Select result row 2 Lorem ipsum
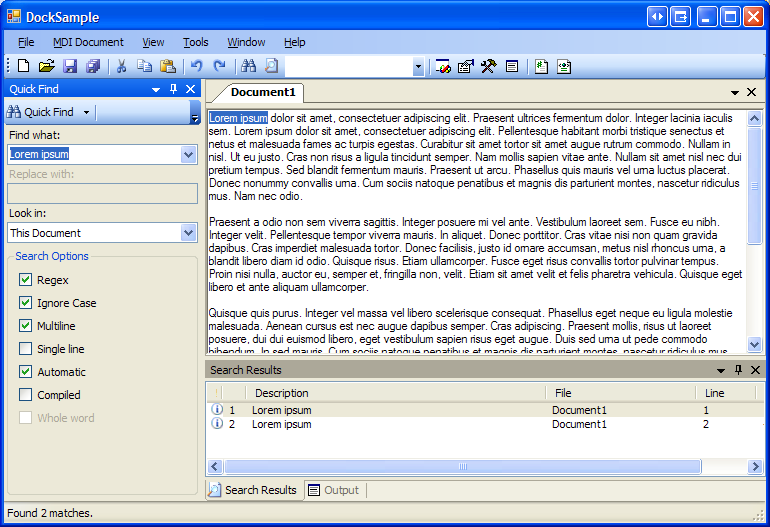Image resolution: width=770 pixels, height=527 pixels. pyautogui.click(x=484, y=424)
